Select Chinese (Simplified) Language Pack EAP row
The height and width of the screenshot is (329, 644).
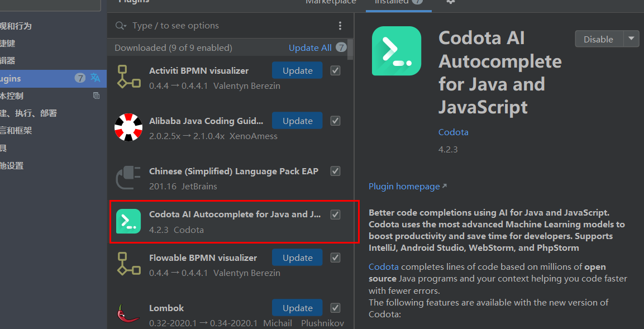coord(231,178)
